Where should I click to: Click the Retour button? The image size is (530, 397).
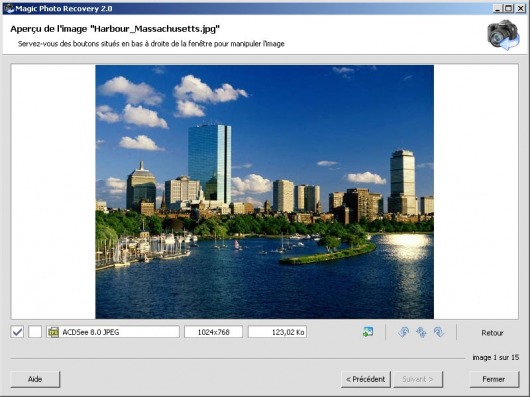click(x=492, y=333)
